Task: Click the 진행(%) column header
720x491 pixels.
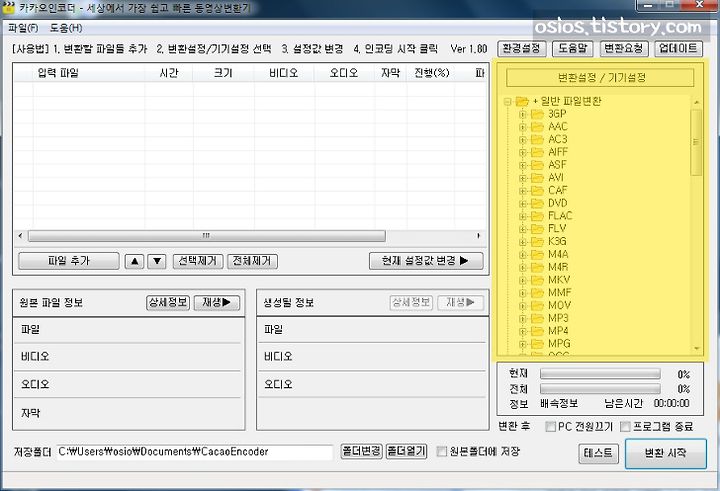Action: tap(432, 73)
